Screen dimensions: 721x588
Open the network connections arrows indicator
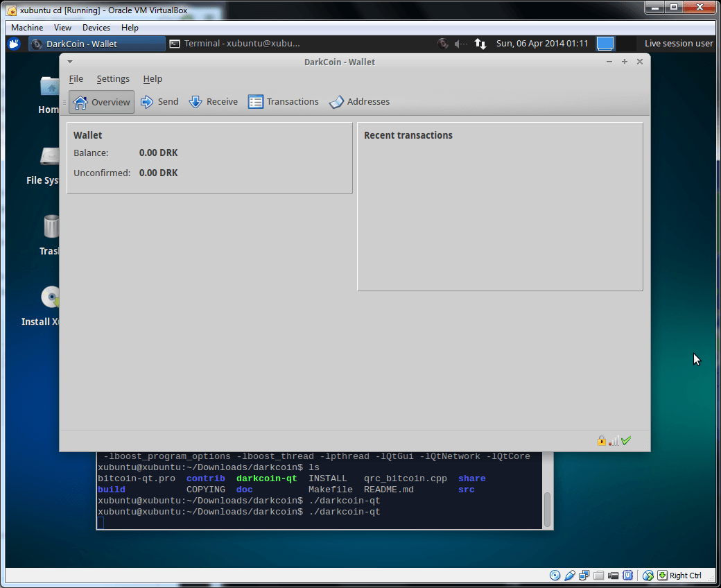tap(480, 44)
